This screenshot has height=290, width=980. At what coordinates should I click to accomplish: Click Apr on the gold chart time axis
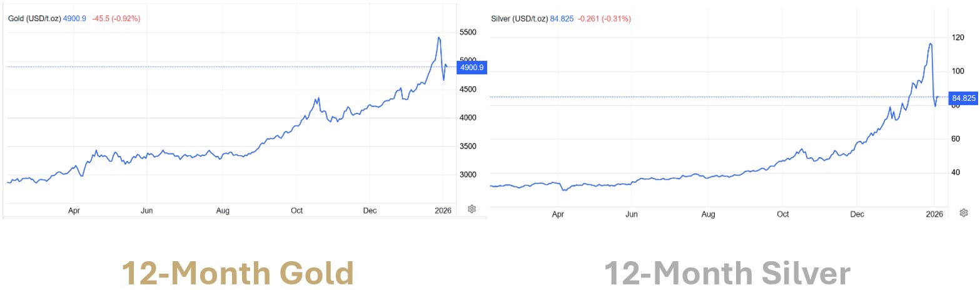coord(74,211)
